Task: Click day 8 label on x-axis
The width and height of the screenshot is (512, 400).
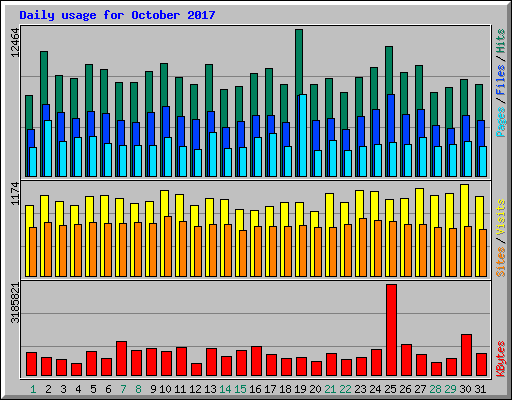Action: 138,389
